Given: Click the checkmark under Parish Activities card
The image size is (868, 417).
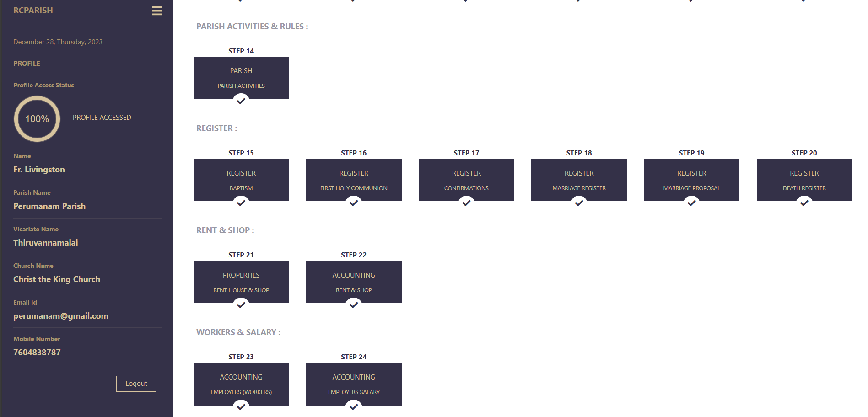Looking at the screenshot, I should 241,101.
